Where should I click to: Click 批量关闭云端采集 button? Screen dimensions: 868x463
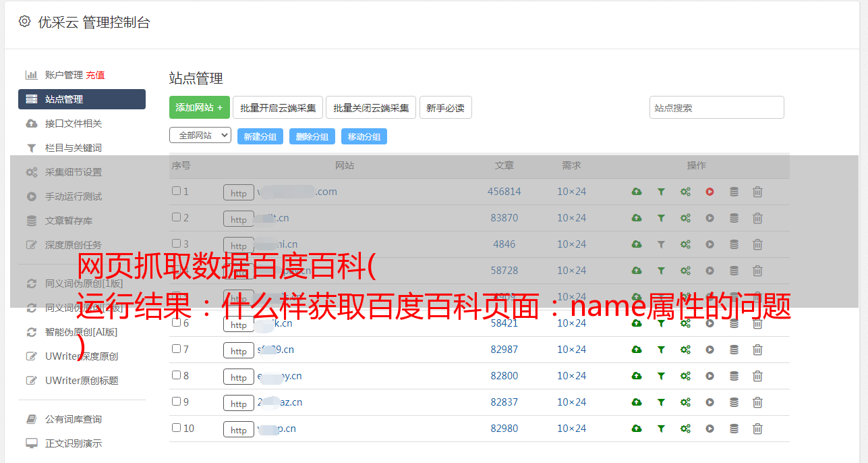[371, 107]
